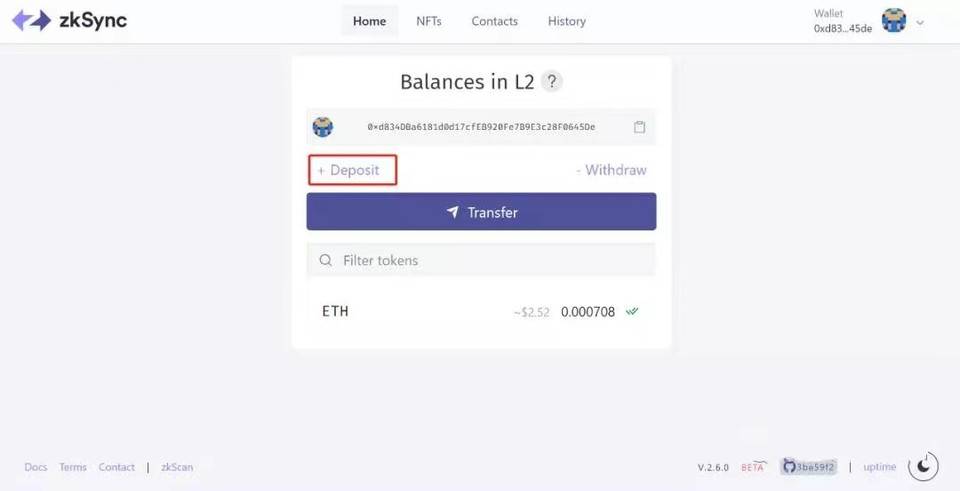Open the Docs footer link
This screenshot has height=491, width=960.
[x=36, y=467]
